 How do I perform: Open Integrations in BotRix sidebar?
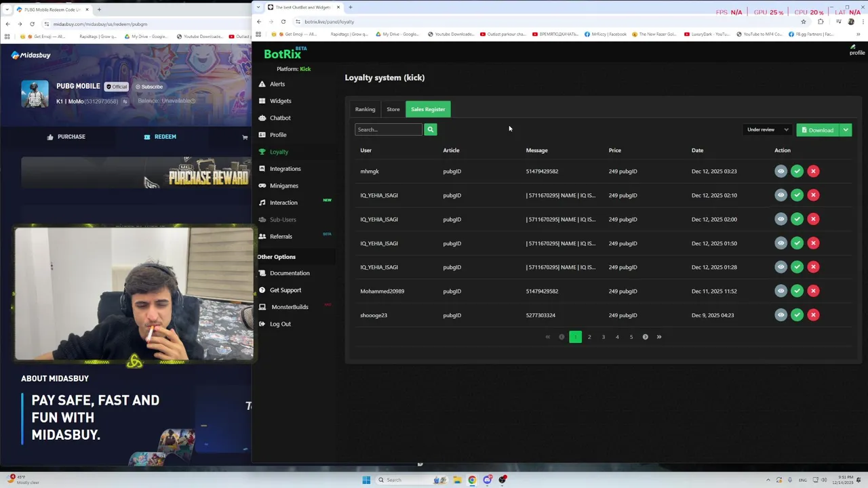pyautogui.click(x=285, y=169)
